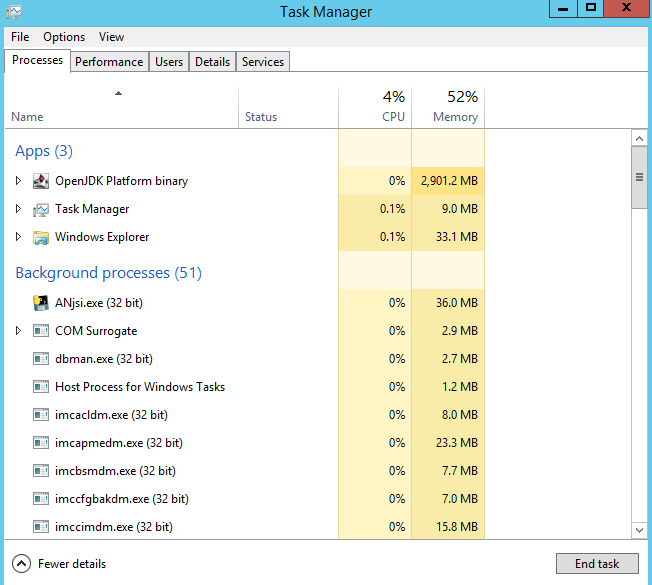Image resolution: width=652 pixels, height=585 pixels.
Task: Switch to the Details tab
Action: (x=212, y=62)
